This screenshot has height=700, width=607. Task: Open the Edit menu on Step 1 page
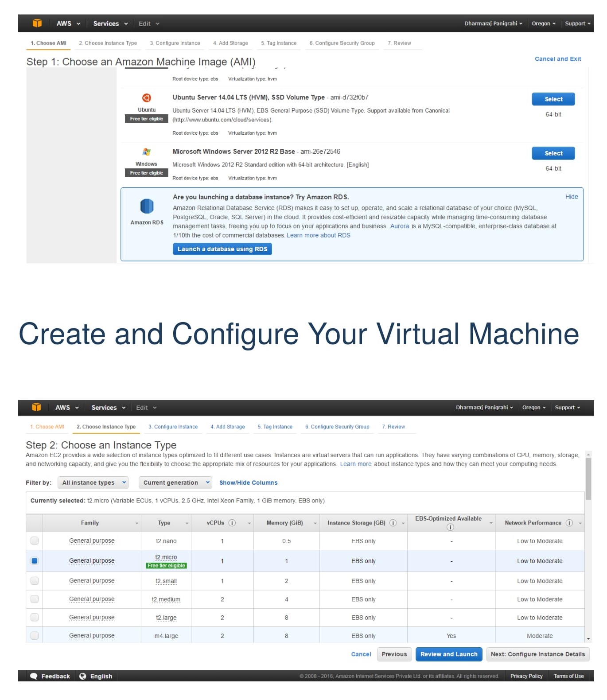[x=149, y=23]
